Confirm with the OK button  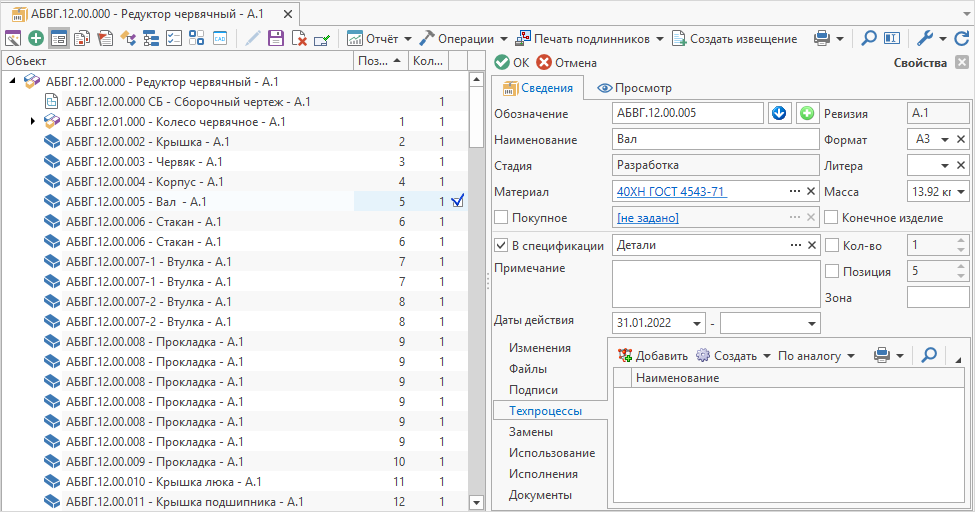[512, 62]
